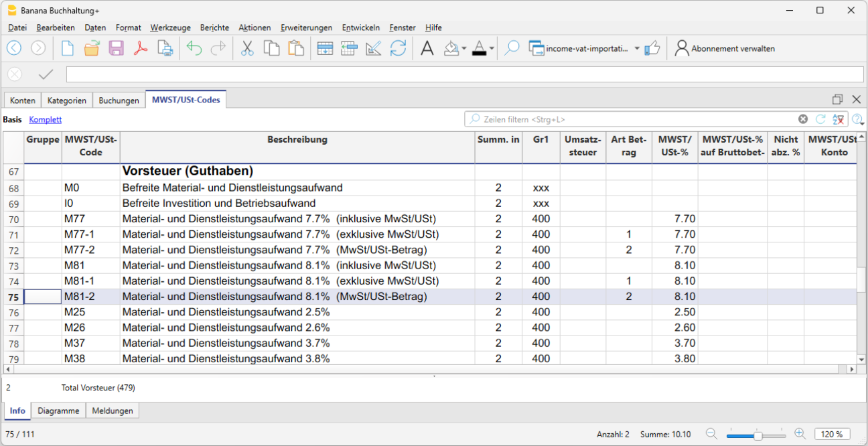This screenshot has height=446, width=868.
Task: Create a new file
Action: pos(68,48)
